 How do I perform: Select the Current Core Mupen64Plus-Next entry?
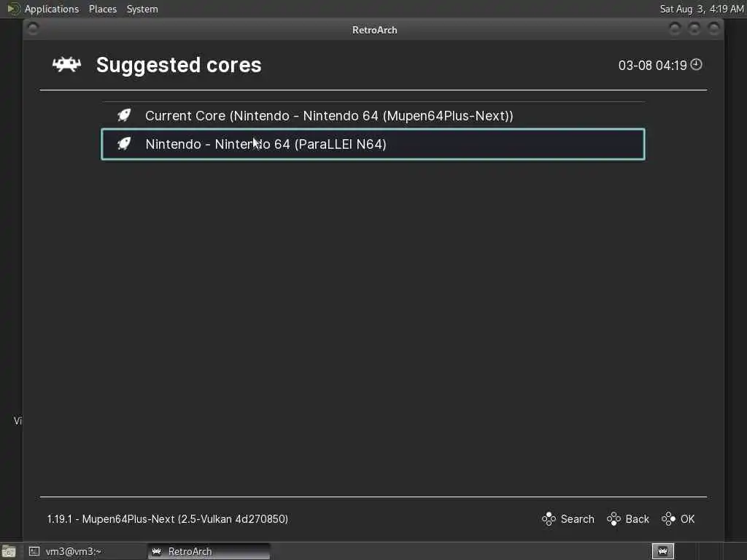coord(329,115)
